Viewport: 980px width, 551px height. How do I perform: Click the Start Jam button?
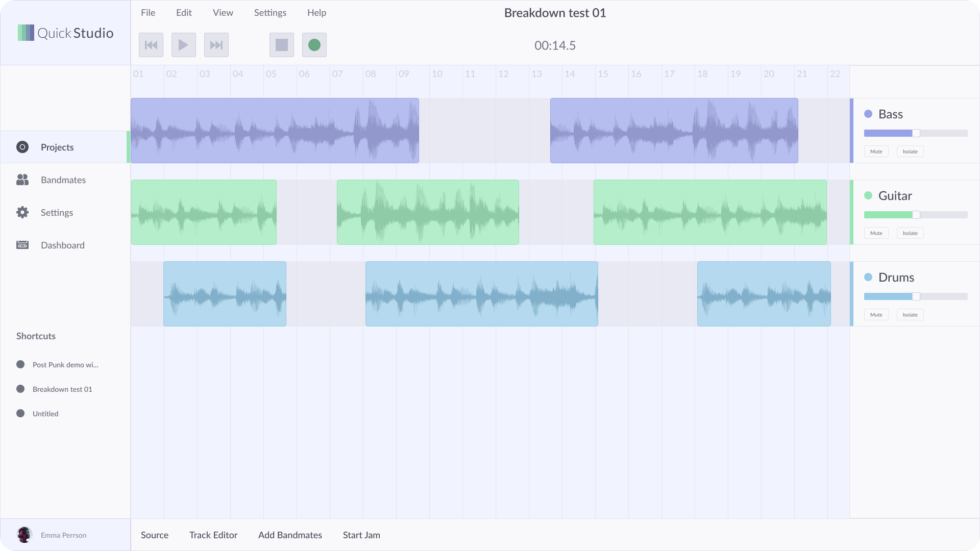click(361, 535)
